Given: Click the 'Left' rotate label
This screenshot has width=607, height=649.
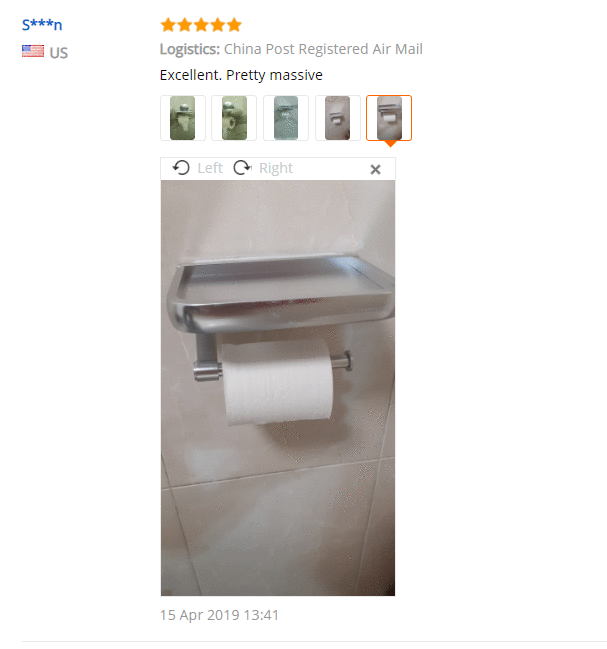Looking at the screenshot, I should tap(210, 168).
